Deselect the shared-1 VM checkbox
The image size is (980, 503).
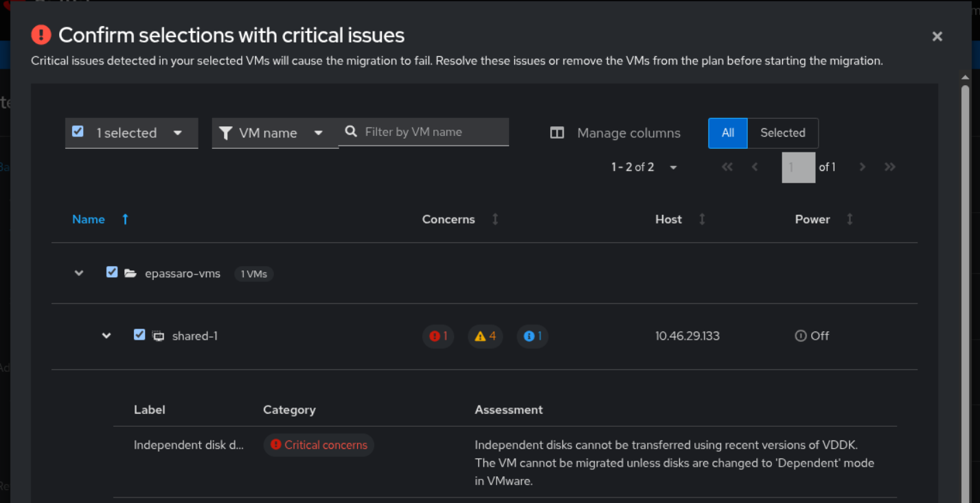139,335
